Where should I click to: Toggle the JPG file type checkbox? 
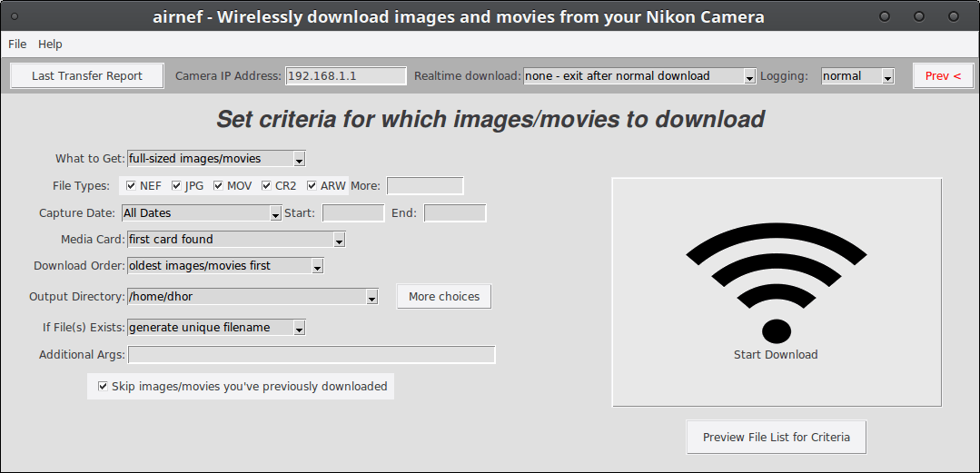(176, 185)
